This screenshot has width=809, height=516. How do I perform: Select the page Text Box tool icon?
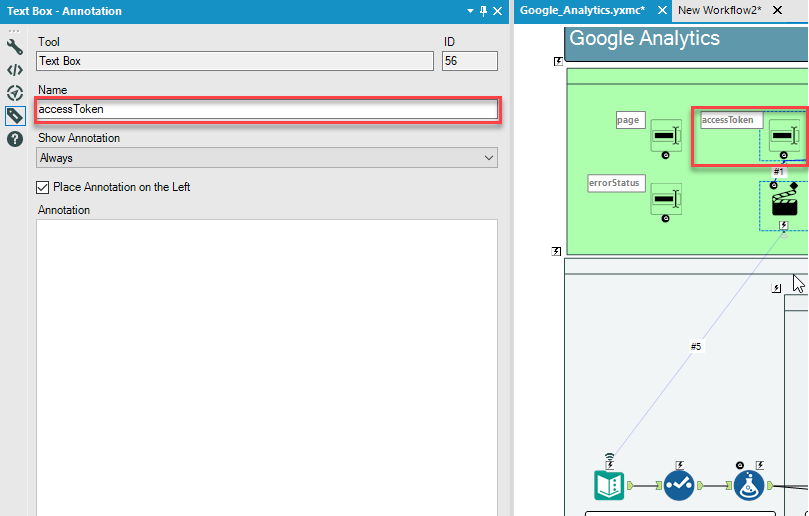[x=666, y=136]
